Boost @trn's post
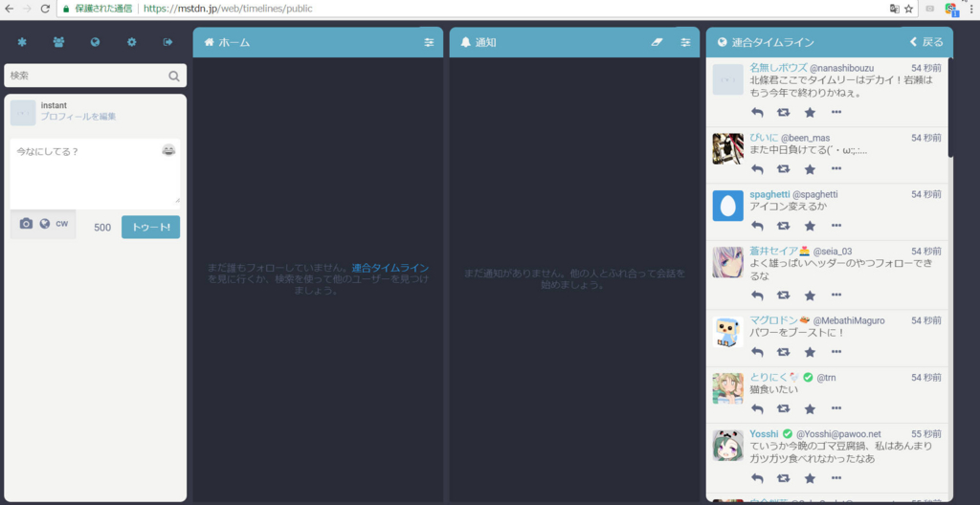This screenshot has width=980, height=505. [x=783, y=408]
